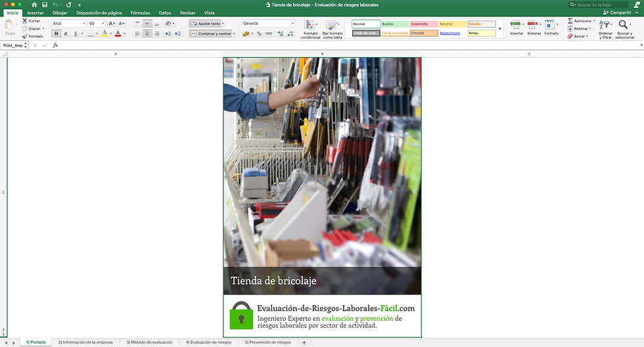Open Dar formato como tabla
This screenshot has height=347, width=644.
333,29
